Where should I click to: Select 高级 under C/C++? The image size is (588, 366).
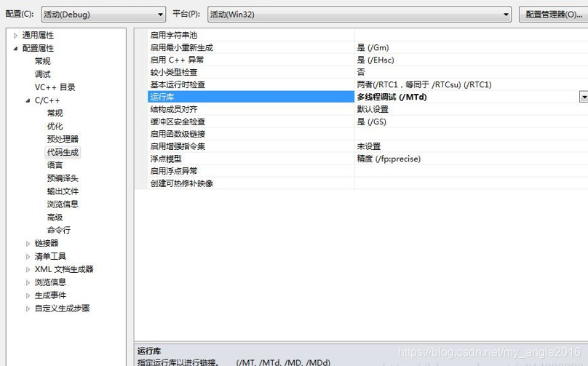tap(55, 217)
